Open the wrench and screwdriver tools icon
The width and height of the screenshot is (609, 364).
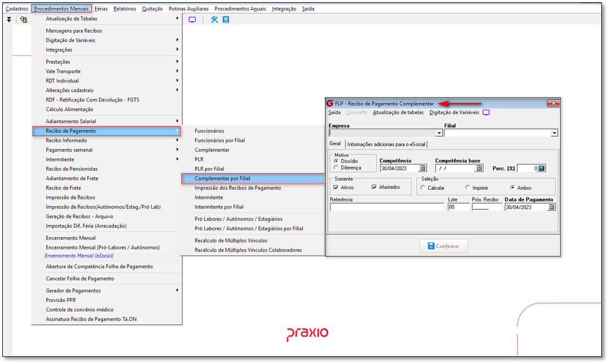[x=214, y=19]
